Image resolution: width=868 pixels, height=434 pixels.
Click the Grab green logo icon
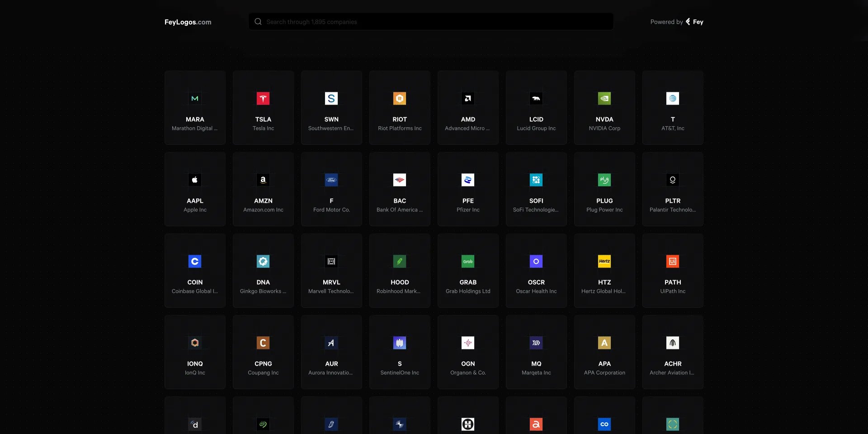[468, 261]
